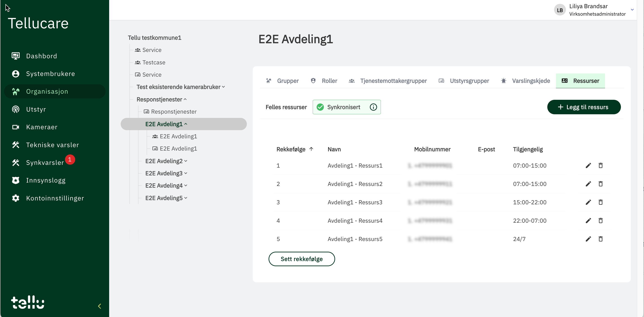Open the Kontoinnstillinger gear icon
Screen dimensions: 644x317
coord(15,198)
